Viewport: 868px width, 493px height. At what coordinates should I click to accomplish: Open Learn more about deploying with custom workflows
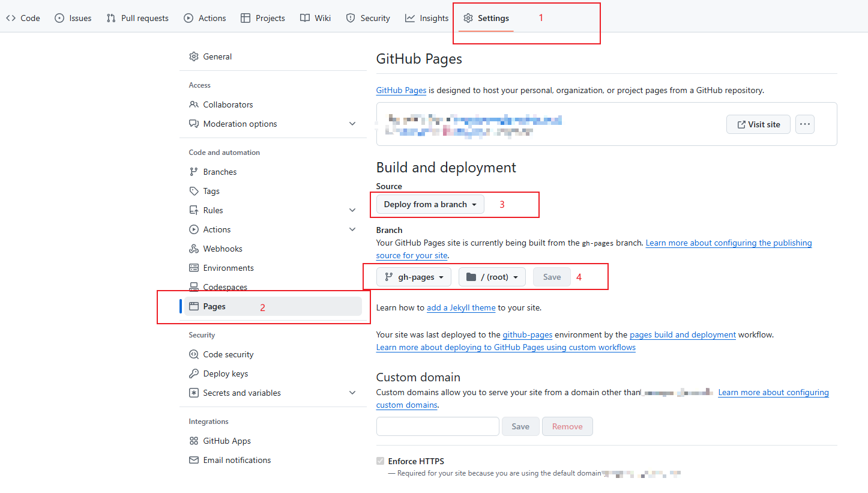(506, 347)
